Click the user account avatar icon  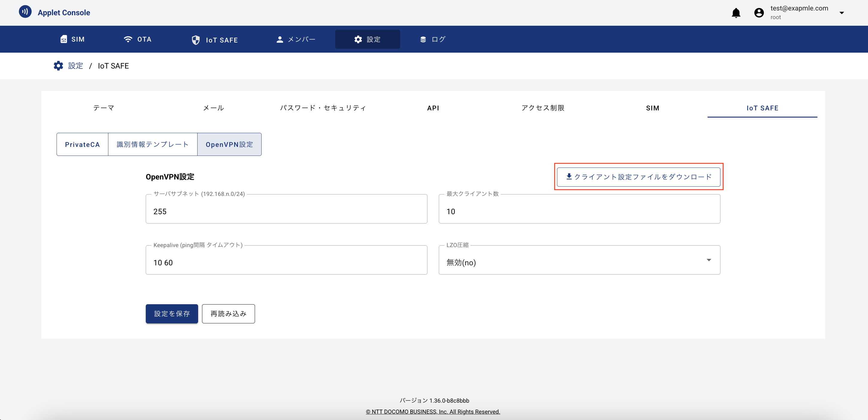759,13
